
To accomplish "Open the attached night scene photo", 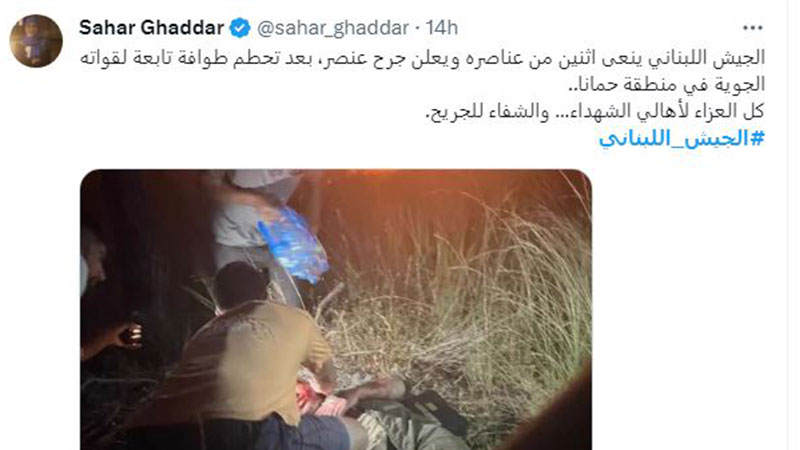I will [x=336, y=310].
